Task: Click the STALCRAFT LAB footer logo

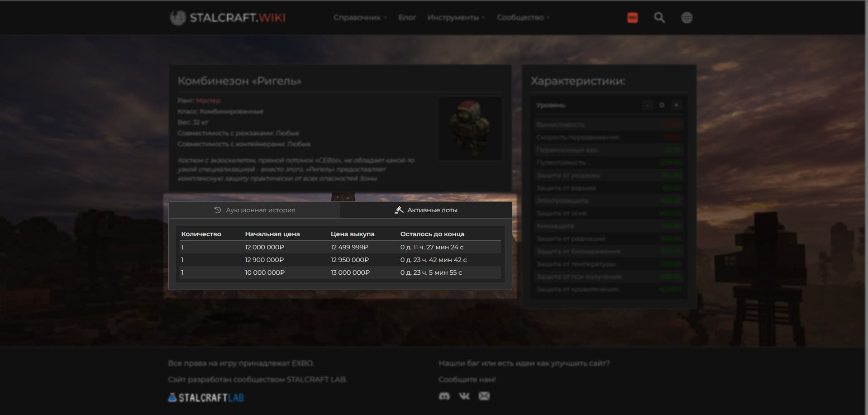Action: (x=206, y=398)
